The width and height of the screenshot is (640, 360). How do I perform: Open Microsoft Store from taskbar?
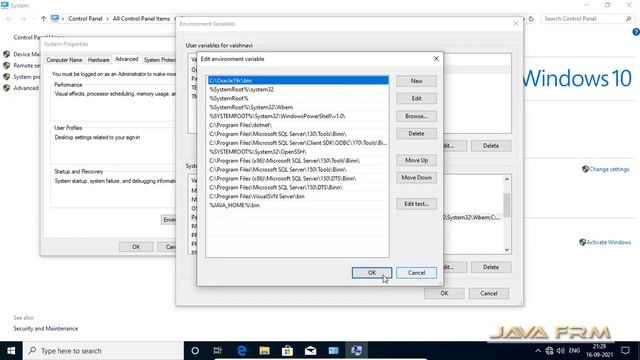point(287,351)
